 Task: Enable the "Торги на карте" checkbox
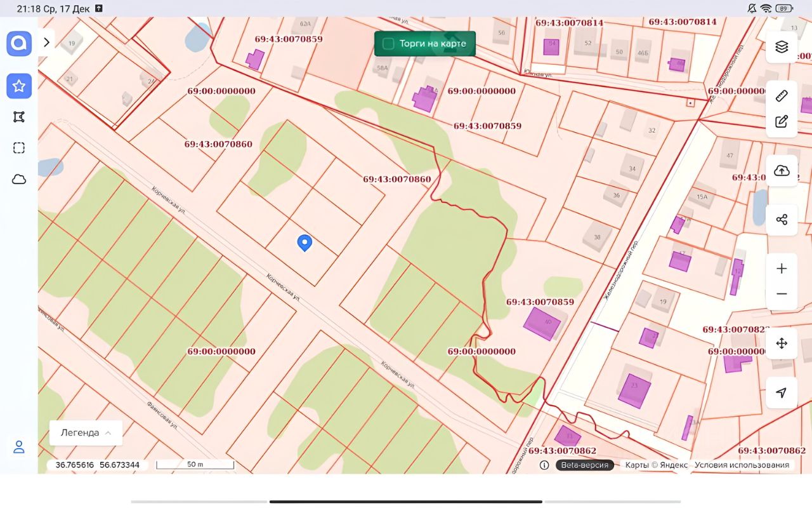[x=388, y=44]
